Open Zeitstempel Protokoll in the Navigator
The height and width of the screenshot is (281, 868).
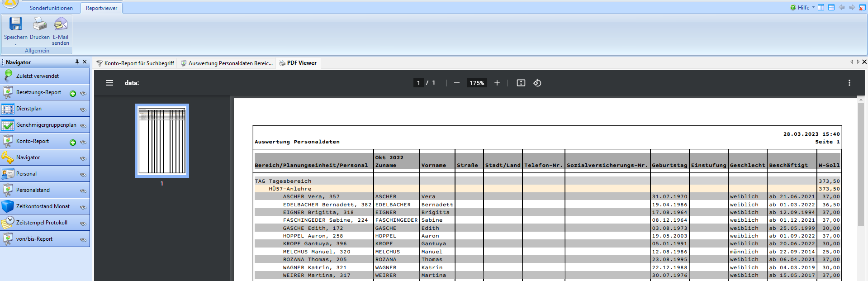42,223
